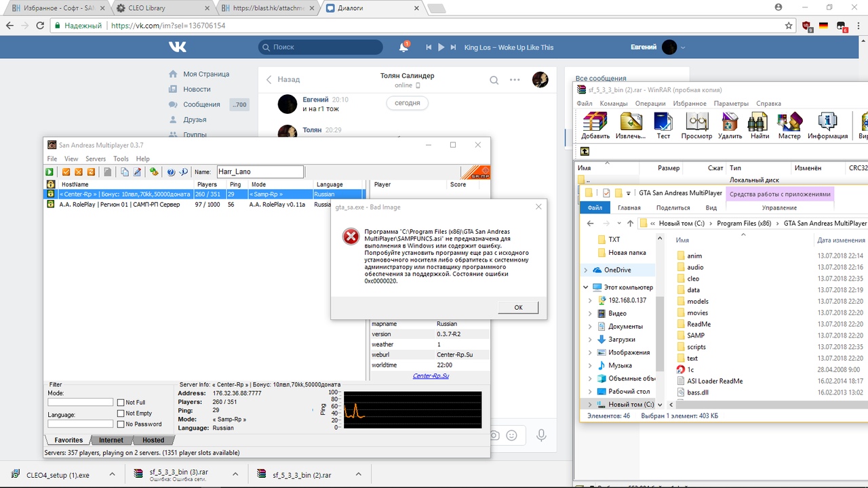Click the Copy server info icon in SA-MP

click(125, 172)
